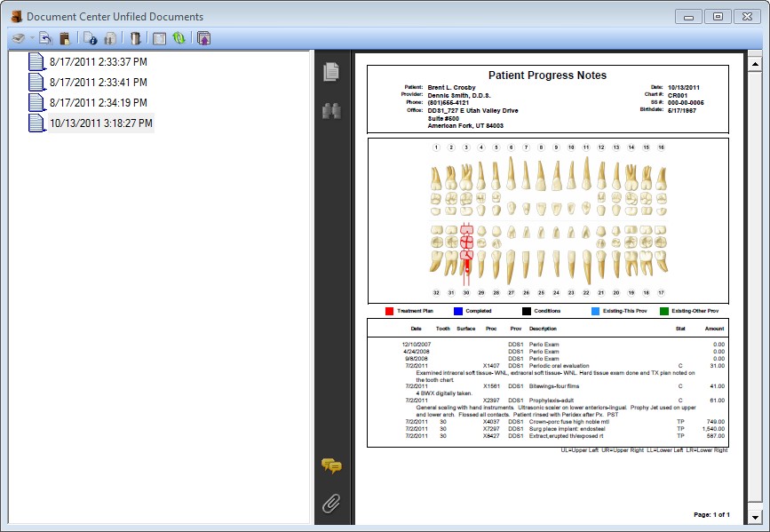
Task: Open the document information icon
Action: click(90, 39)
